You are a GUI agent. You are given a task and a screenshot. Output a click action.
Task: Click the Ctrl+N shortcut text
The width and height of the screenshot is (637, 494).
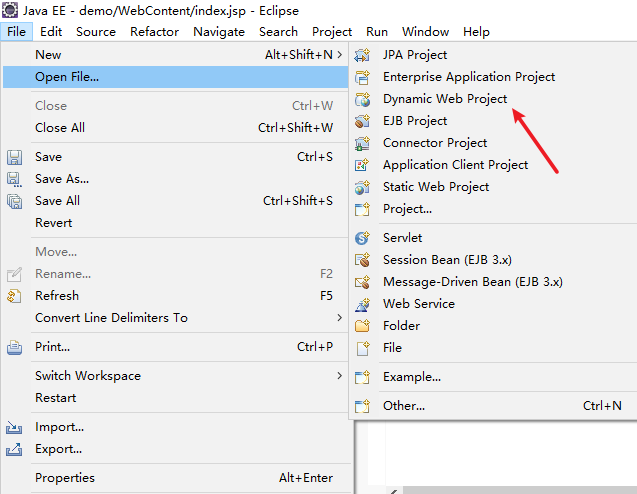tap(602, 405)
